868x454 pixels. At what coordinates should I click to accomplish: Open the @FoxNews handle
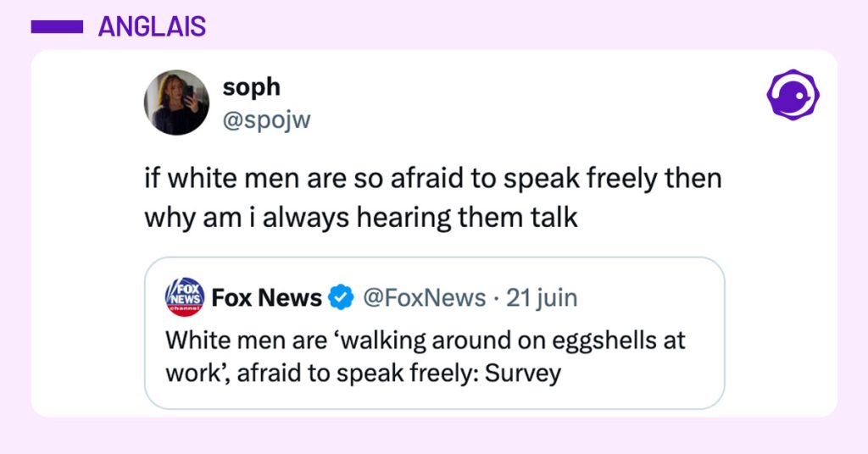point(424,298)
